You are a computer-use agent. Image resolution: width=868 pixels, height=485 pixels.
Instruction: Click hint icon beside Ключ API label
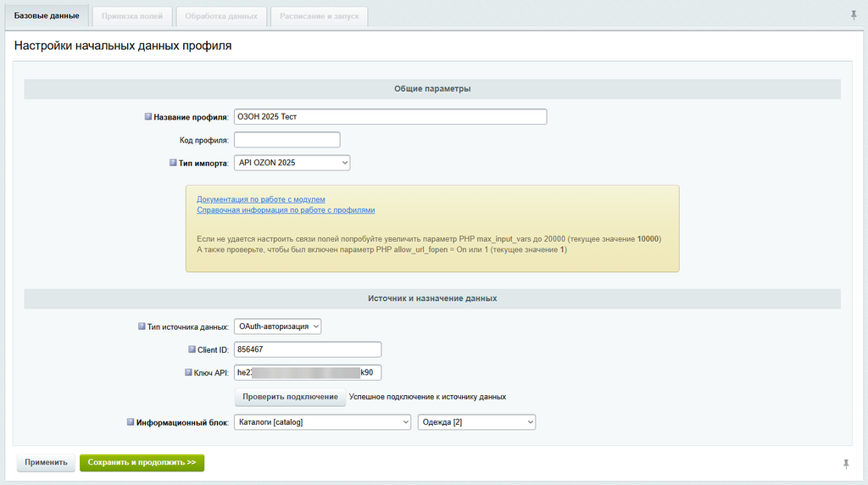point(188,372)
